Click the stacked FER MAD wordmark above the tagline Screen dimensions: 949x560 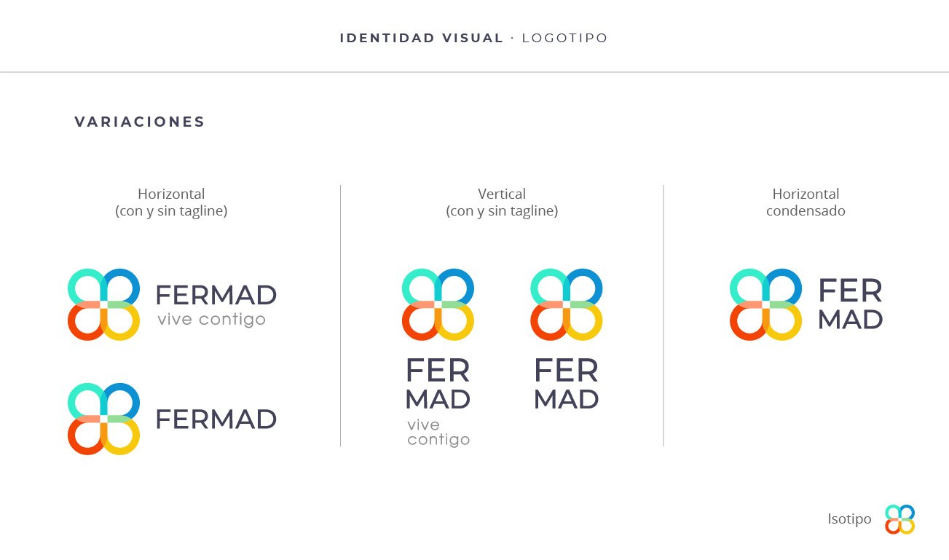click(x=438, y=384)
